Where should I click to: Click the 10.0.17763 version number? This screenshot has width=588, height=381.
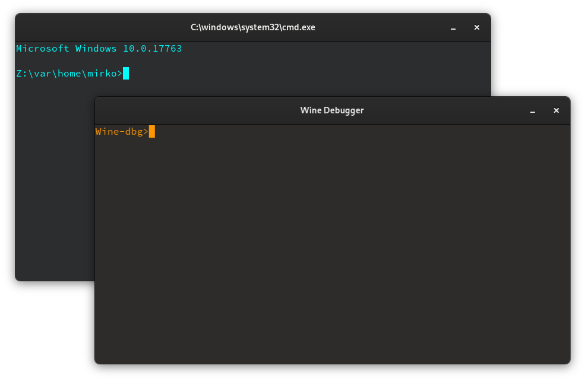(x=152, y=49)
